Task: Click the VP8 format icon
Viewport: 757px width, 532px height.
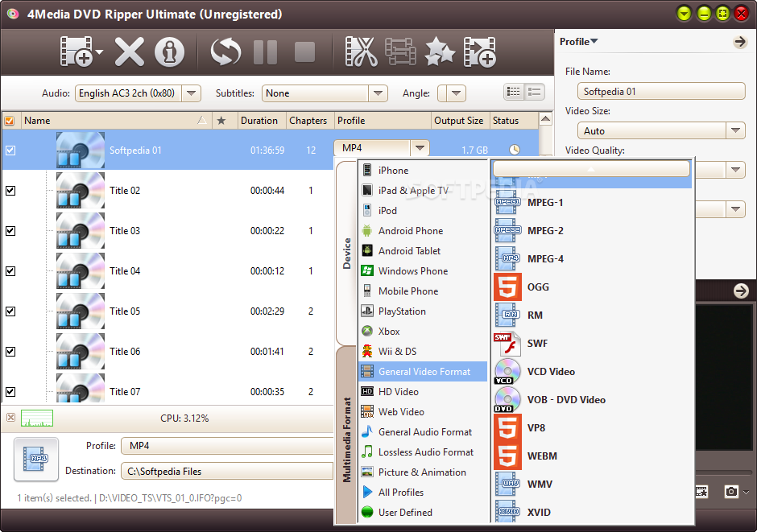Action: 507,428
